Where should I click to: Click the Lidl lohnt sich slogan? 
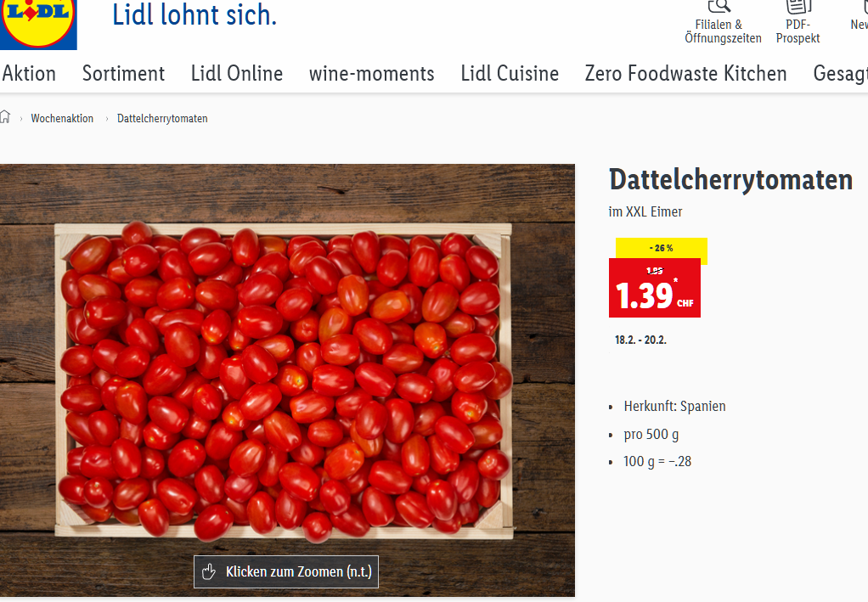pos(194,15)
